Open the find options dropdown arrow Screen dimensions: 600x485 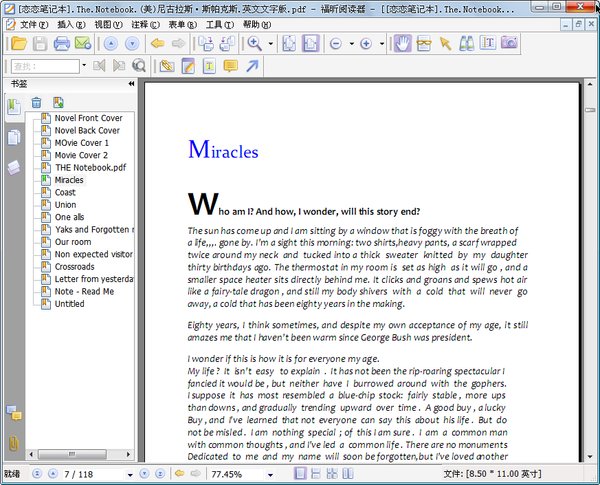[84, 65]
